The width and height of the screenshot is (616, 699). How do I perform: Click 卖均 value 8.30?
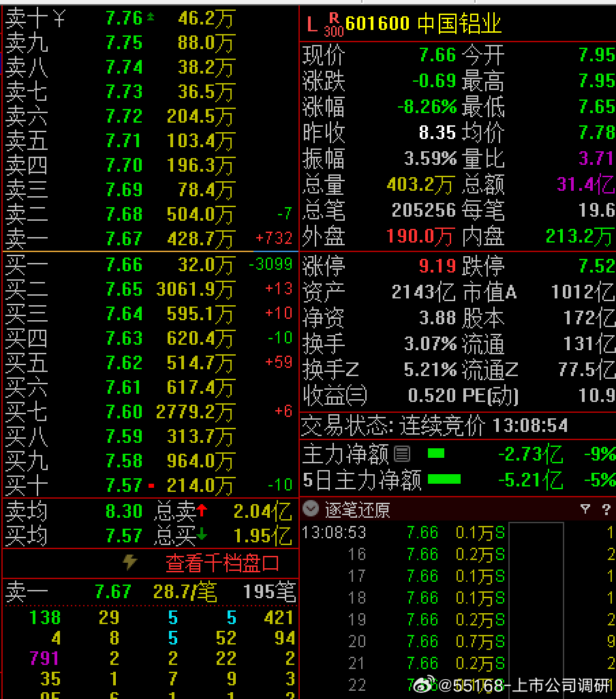pyautogui.click(x=124, y=511)
